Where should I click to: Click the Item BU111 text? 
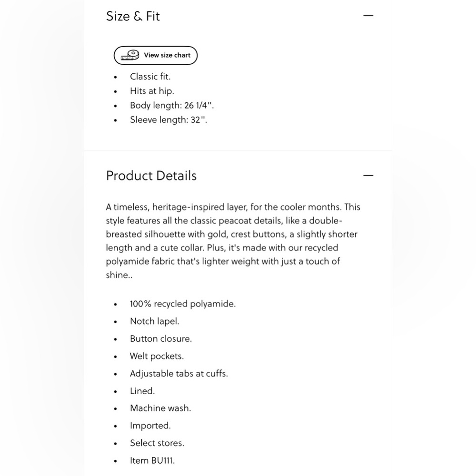pos(152,460)
